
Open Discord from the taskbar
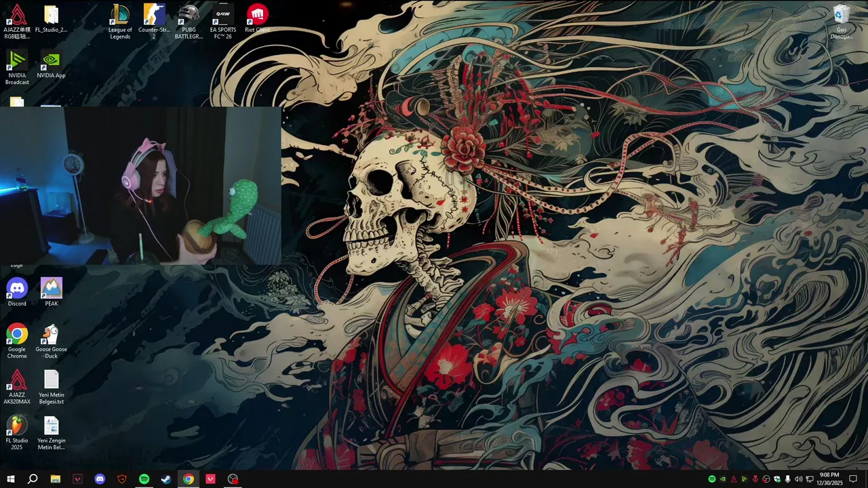pos(100,479)
